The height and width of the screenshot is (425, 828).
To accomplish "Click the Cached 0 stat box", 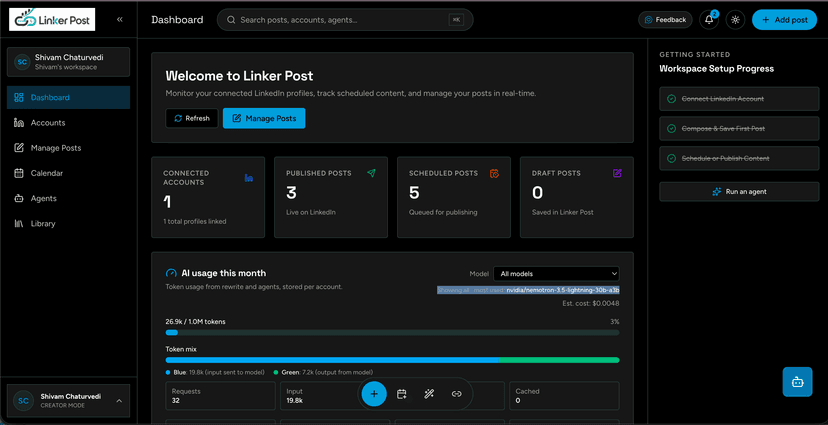I will pos(564,395).
